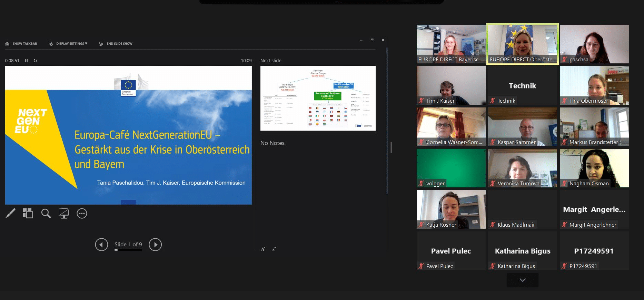Click muted mic icon on Markus Brandstetter
The height and width of the screenshot is (300, 644).
tap(564, 142)
